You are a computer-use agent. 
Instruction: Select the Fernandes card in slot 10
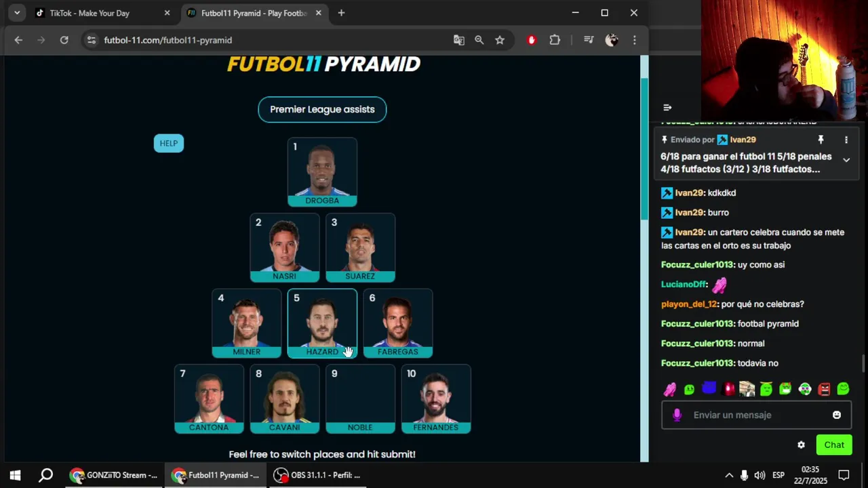[x=436, y=399]
